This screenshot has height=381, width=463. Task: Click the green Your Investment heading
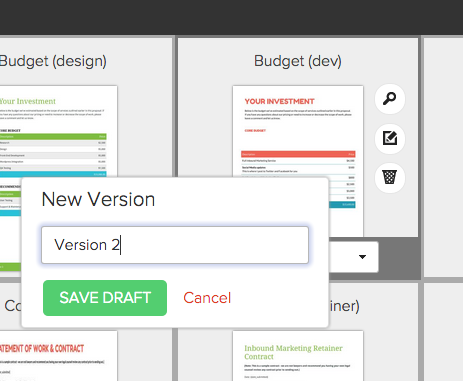(28, 101)
